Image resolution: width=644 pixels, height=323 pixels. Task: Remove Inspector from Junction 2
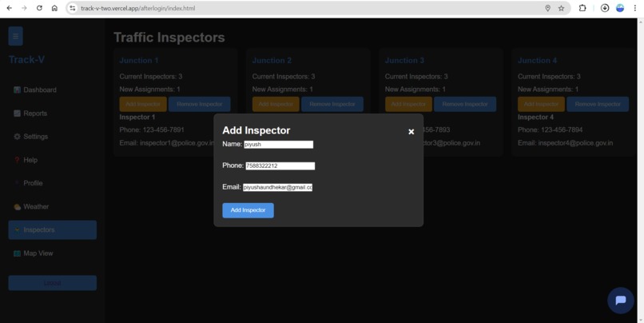pyautogui.click(x=332, y=105)
